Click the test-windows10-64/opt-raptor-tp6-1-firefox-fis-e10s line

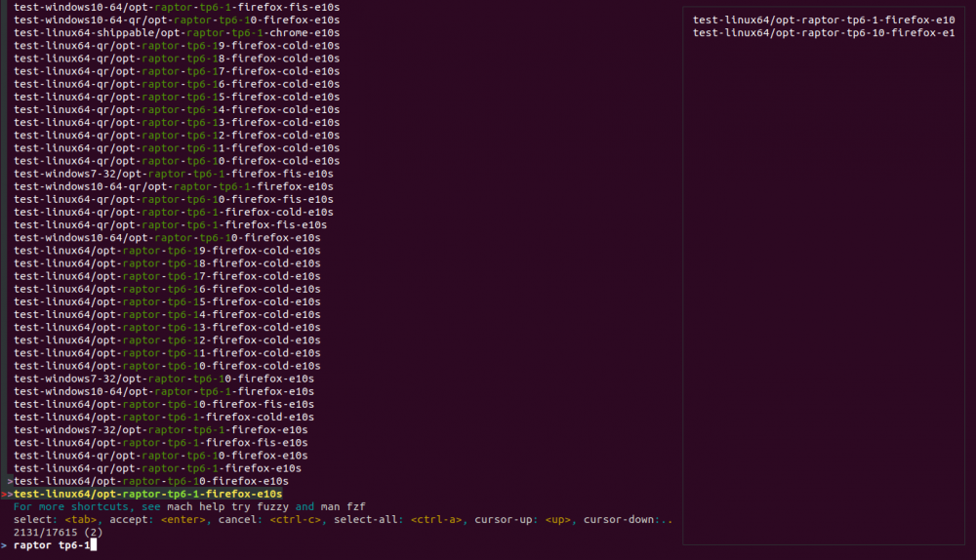177,7
